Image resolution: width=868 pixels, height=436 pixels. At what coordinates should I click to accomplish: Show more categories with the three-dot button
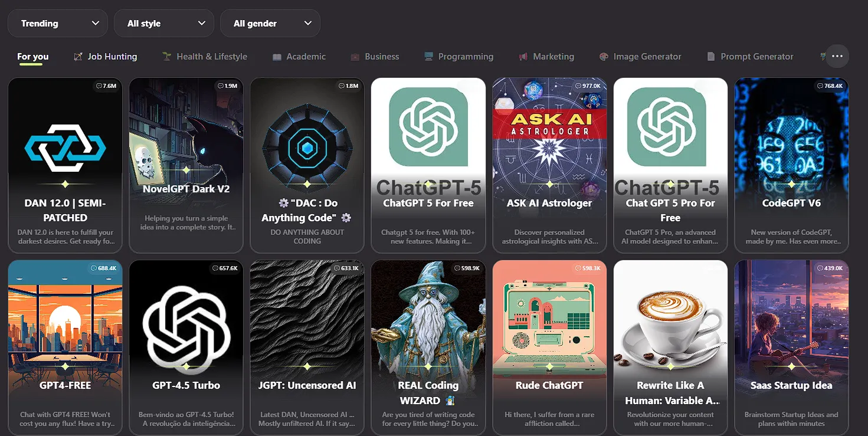pyautogui.click(x=837, y=57)
